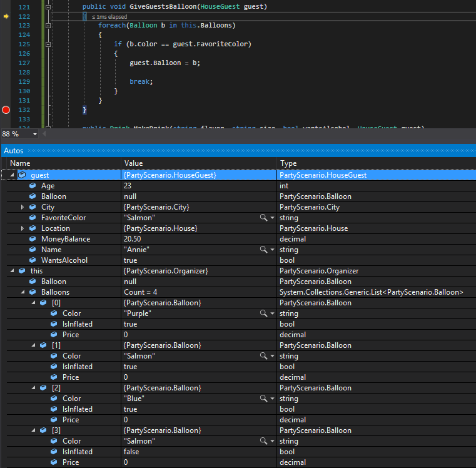The height and width of the screenshot is (468, 476).
Task: Click magnifier icon next to "Purple" value
Action: click(x=264, y=313)
